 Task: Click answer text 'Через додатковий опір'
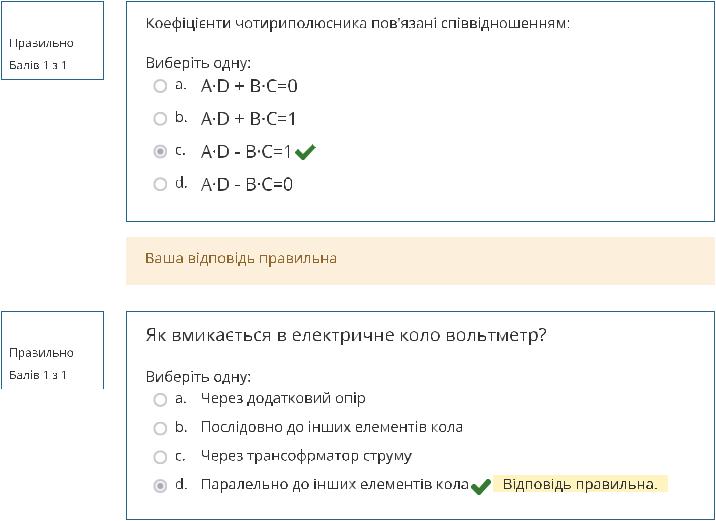pyautogui.click(x=283, y=399)
